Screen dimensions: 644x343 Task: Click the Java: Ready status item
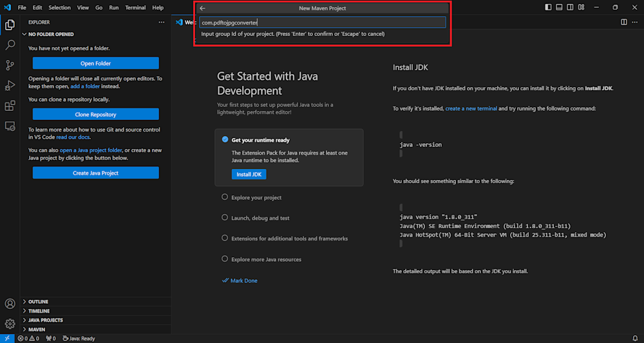click(x=79, y=338)
